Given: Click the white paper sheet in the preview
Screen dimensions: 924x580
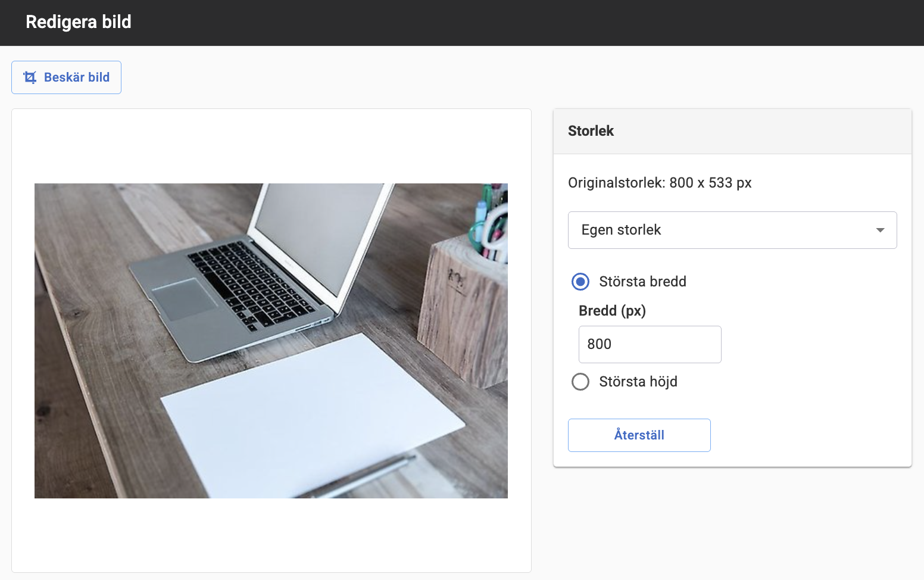Looking at the screenshot, I should tap(312, 417).
